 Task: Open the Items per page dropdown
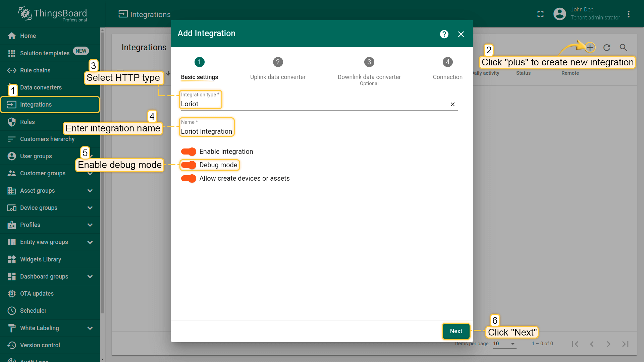point(504,344)
